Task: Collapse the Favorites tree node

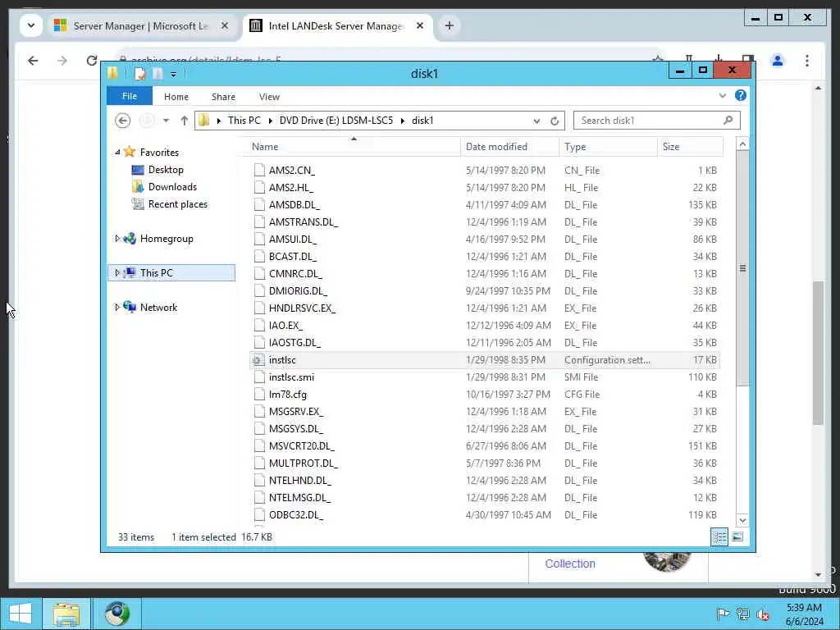Action: coord(117,152)
